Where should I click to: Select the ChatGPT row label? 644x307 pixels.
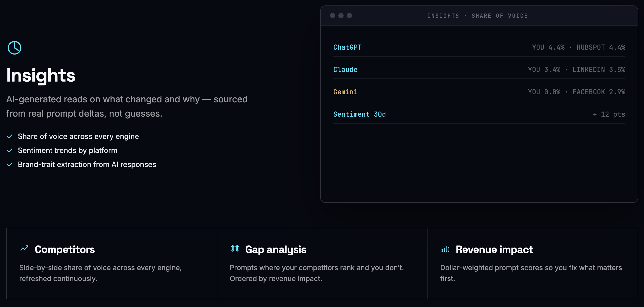click(347, 47)
